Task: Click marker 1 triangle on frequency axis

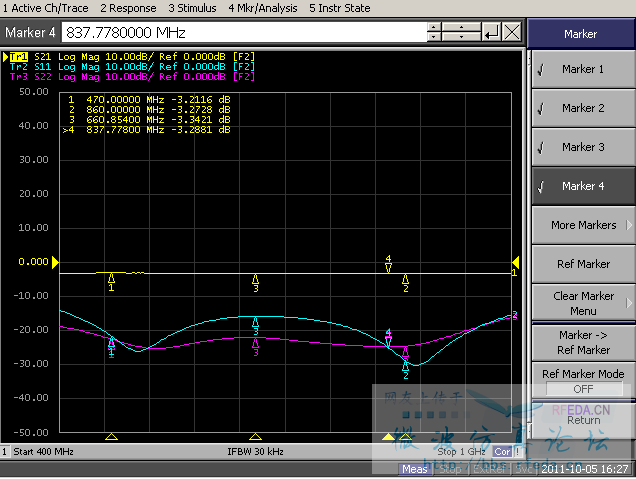Action: pos(111,437)
